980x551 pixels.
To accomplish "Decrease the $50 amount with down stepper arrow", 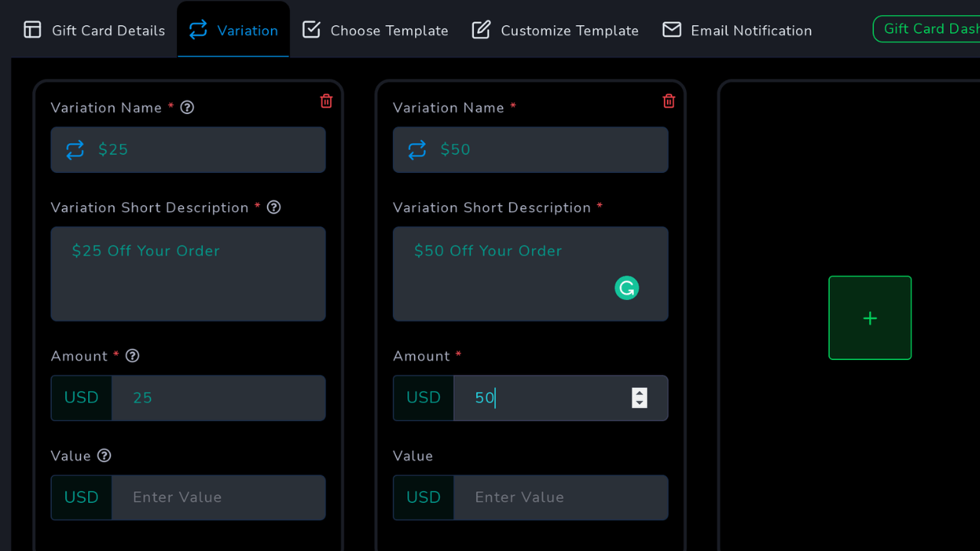I will (x=639, y=403).
